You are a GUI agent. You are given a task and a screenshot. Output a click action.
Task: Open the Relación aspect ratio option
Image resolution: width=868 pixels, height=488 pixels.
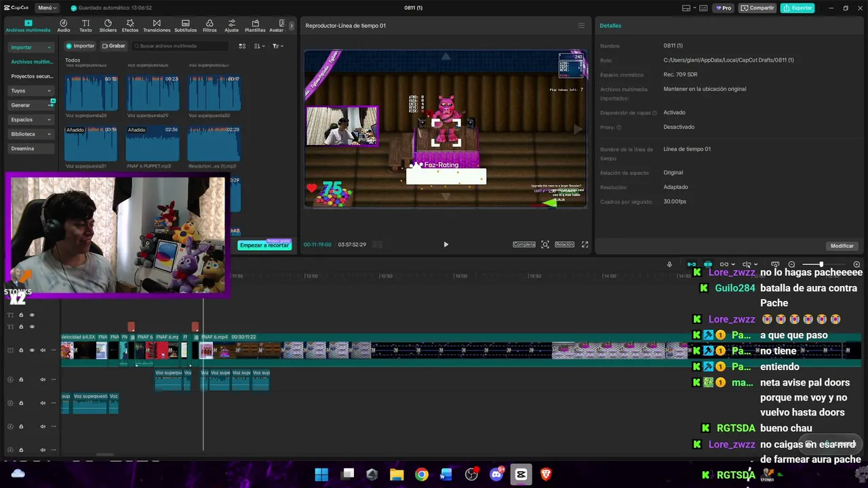pos(564,245)
